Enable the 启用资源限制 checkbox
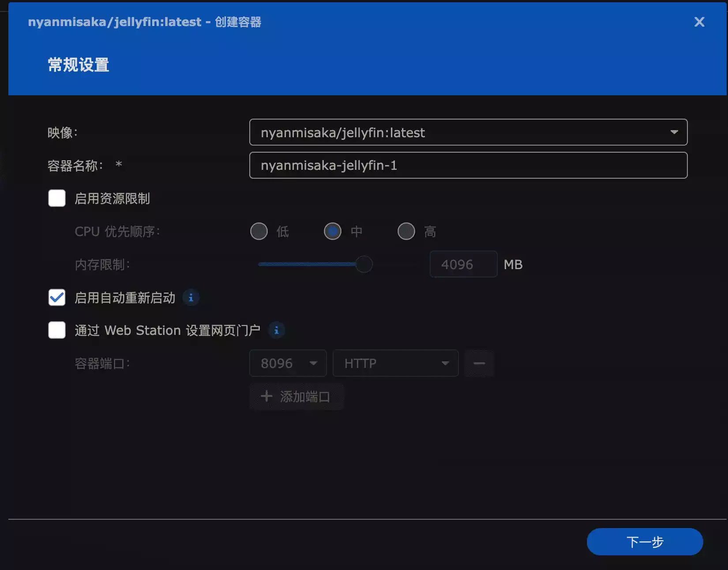728x570 pixels. [56, 199]
